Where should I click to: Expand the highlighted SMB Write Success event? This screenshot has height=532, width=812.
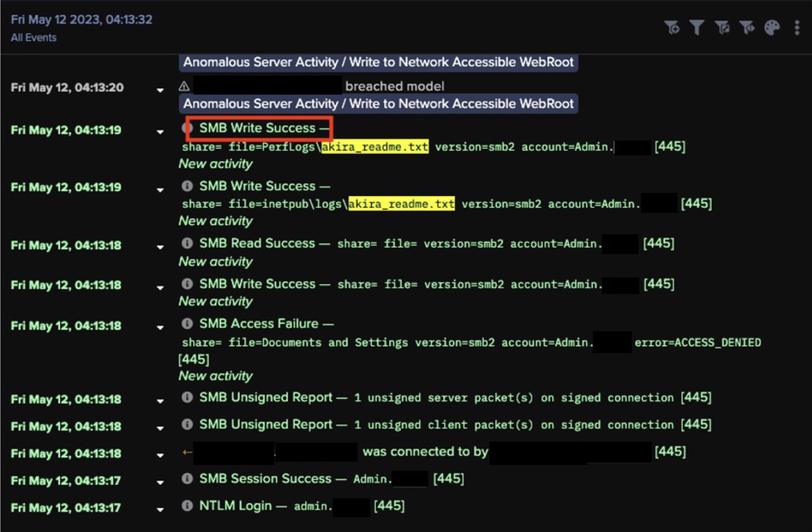[x=160, y=132]
